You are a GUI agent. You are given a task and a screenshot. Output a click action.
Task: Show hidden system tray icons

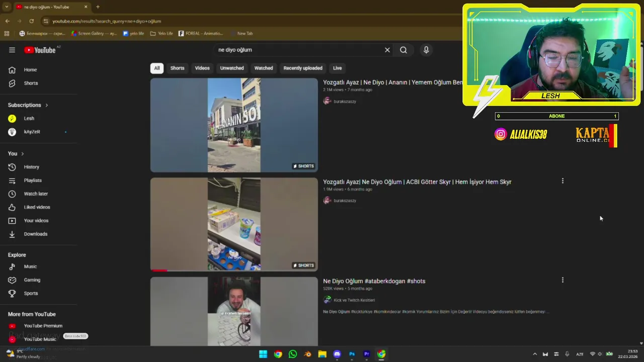click(534, 354)
